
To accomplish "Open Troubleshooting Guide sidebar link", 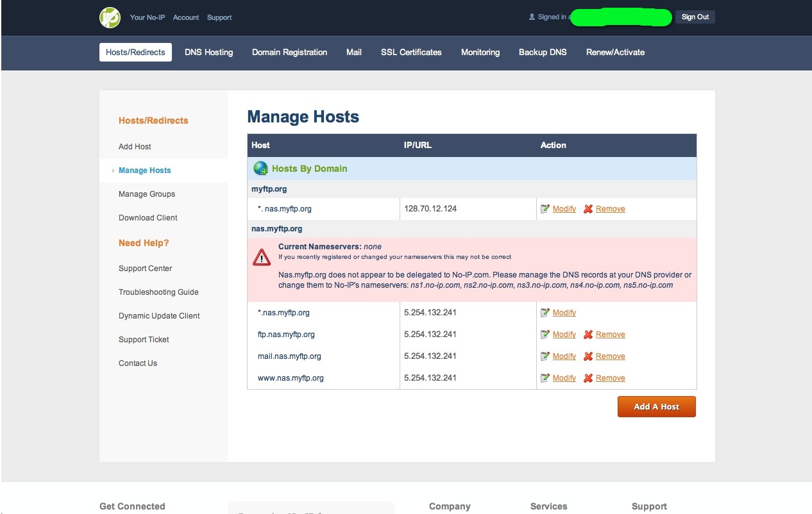I will 158,292.
